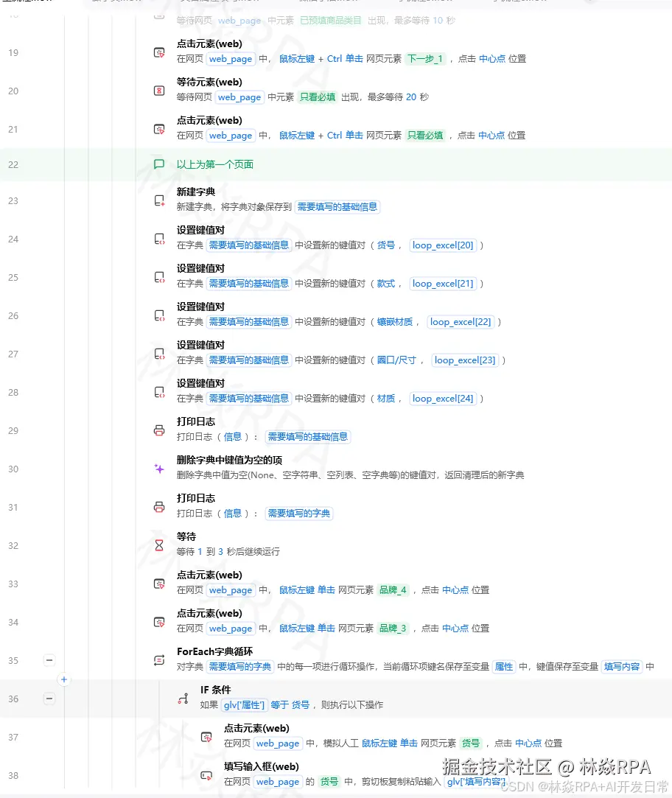Click the print log icon on line 29
This screenshot has height=798, width=672.
[159, 430]
